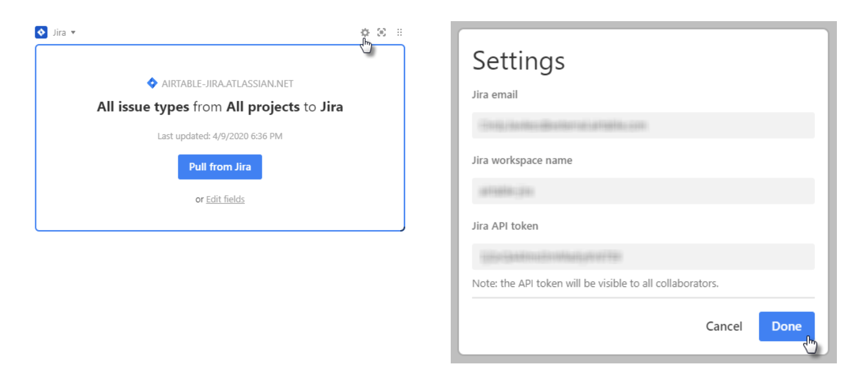Image resolution: width=868 pixels, height=391 pixels.
Task: Click the Last updated timestamp
Action: 220,136
